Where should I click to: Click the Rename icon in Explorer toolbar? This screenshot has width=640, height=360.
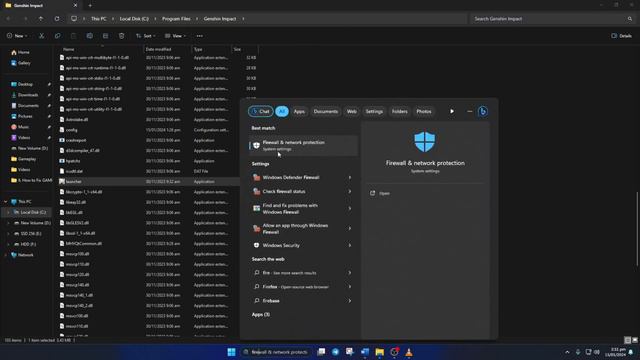click(x=89, y=36)
